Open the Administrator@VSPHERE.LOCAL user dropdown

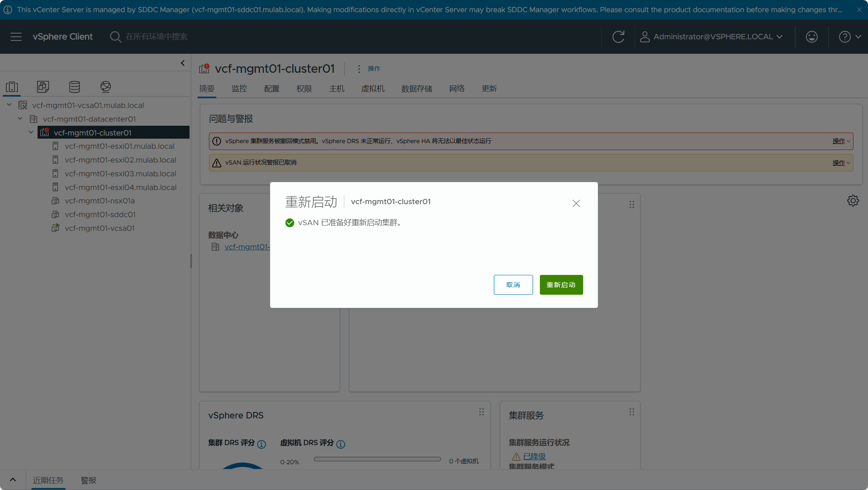[712, 37]
